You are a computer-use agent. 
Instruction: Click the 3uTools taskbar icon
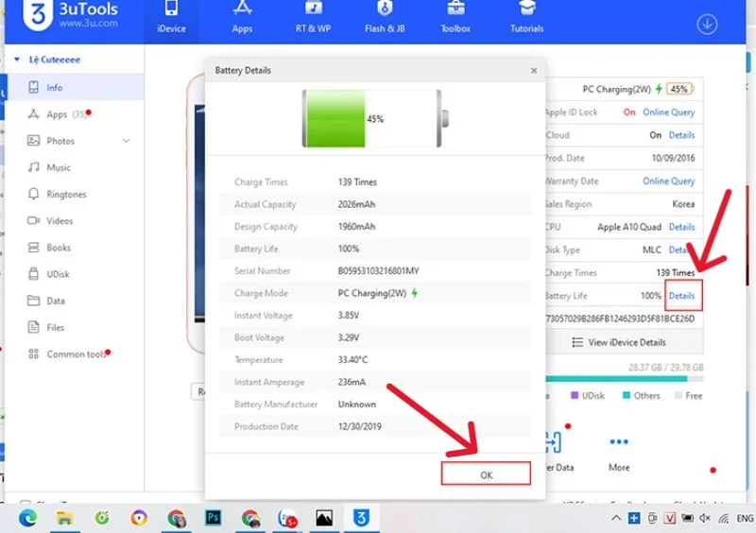pyautogui.click(x=361, y=518)
